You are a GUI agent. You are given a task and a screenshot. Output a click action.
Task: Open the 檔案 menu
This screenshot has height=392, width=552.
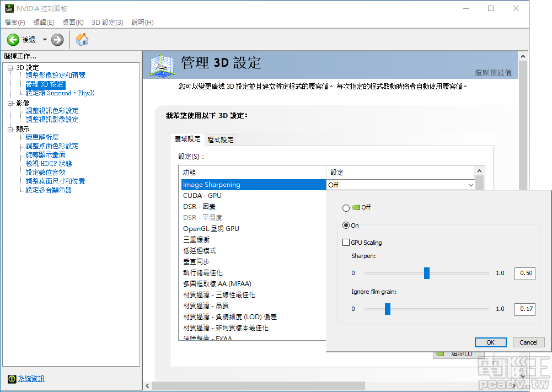(14, 22)
